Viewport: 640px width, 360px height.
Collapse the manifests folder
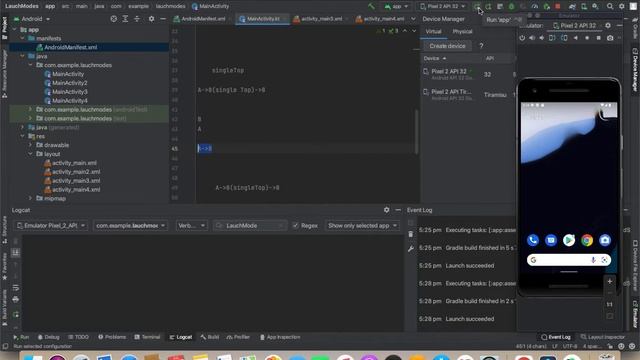22,38
